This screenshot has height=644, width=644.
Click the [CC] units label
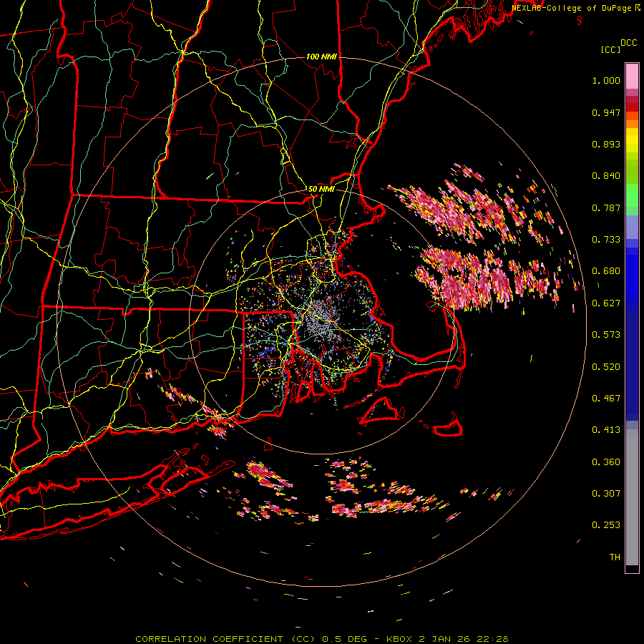click(611, 49)
